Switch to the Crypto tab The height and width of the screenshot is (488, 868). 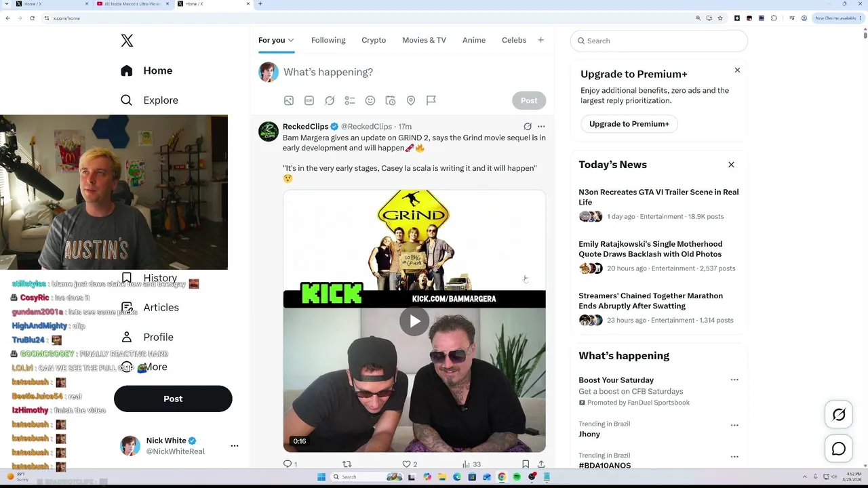click(374, 41)
